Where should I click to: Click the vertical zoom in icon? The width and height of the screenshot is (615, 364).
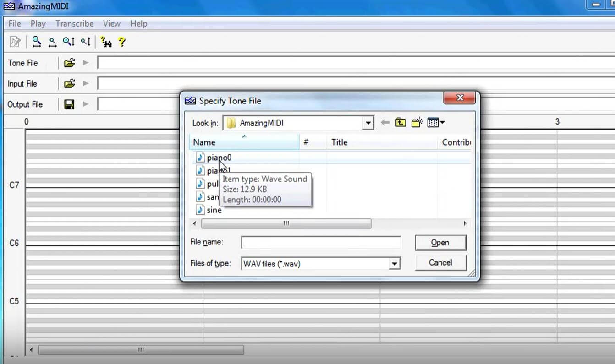[69, 42]
